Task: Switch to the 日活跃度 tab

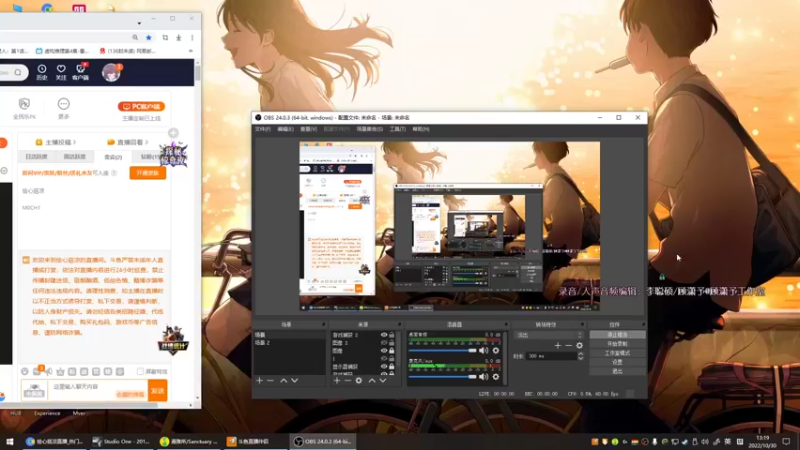Action: 36,157
